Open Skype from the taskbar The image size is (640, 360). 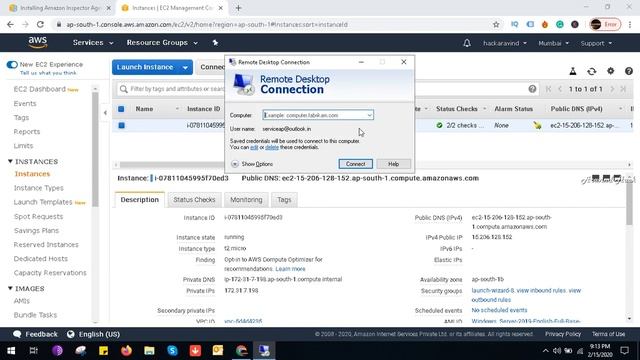coord(172,351)
